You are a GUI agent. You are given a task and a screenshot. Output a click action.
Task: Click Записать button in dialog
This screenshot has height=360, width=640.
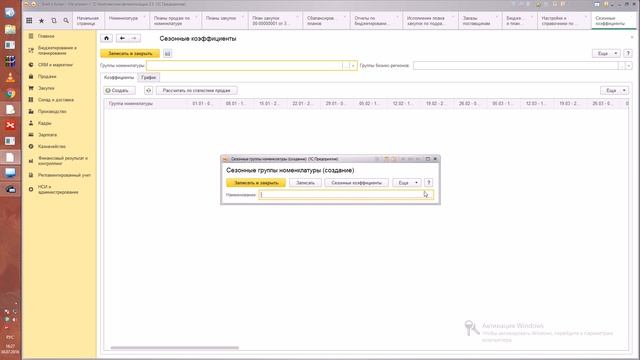pos(305,182)
